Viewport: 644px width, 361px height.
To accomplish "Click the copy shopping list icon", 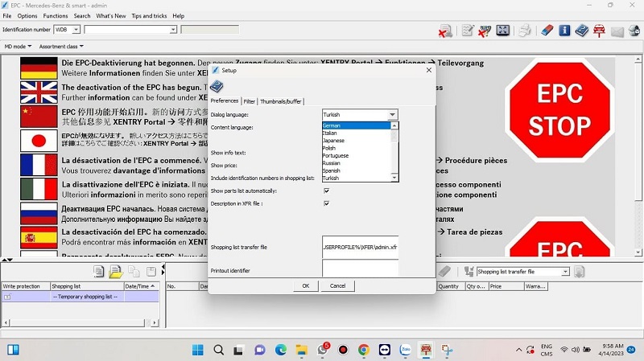I will [x=134, y=271].
